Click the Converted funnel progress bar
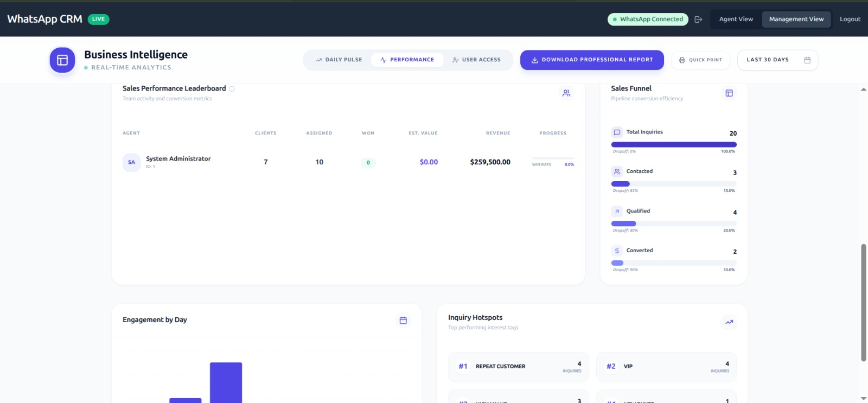 [x=674, y=263]
